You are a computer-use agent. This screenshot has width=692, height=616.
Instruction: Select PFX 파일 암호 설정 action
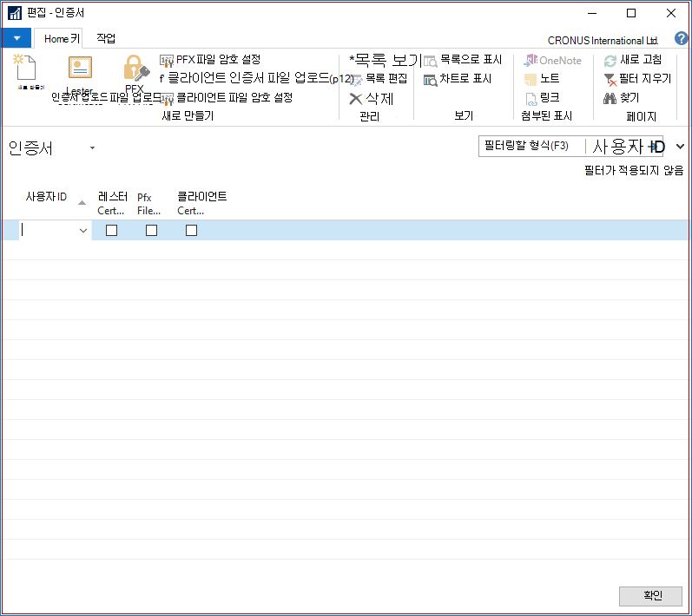pos(210,60)
